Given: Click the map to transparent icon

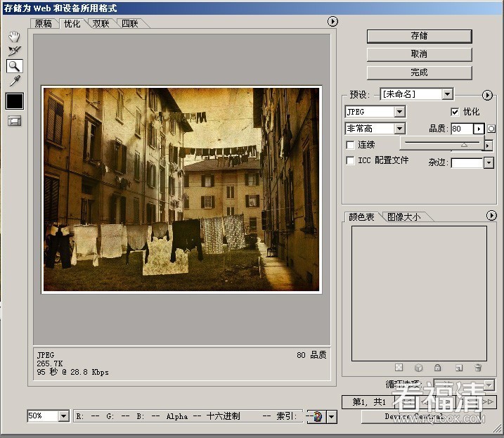Looking at the screenshot, I should click(399, 367).
